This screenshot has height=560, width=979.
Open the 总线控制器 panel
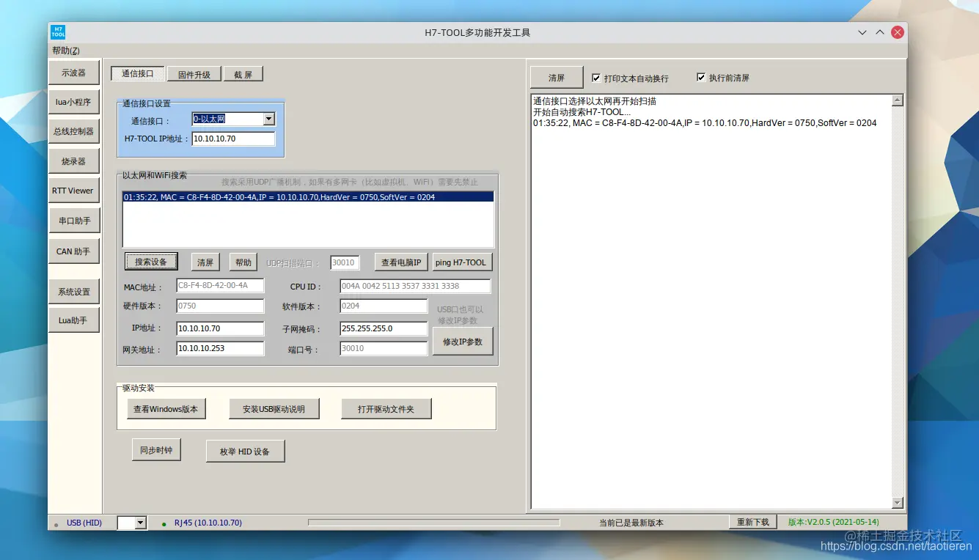(x=73, y=131)
